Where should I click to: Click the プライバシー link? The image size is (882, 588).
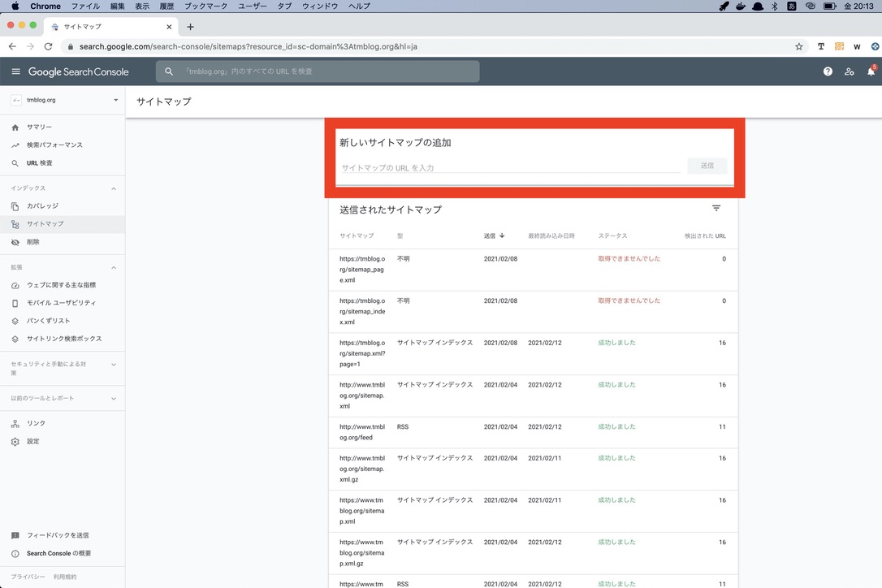point(28,577)
